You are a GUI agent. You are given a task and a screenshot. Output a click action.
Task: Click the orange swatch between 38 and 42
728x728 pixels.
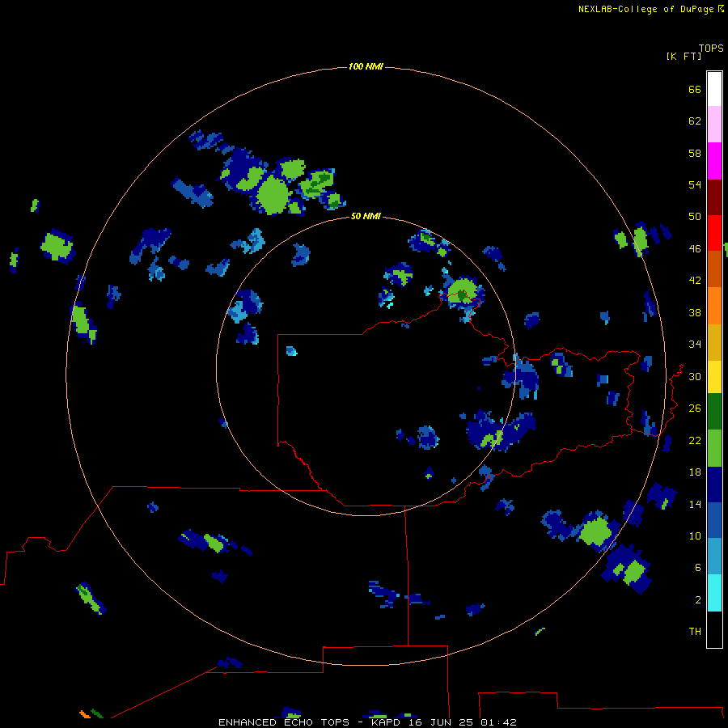pyautogui.click(x=714, y=306)
